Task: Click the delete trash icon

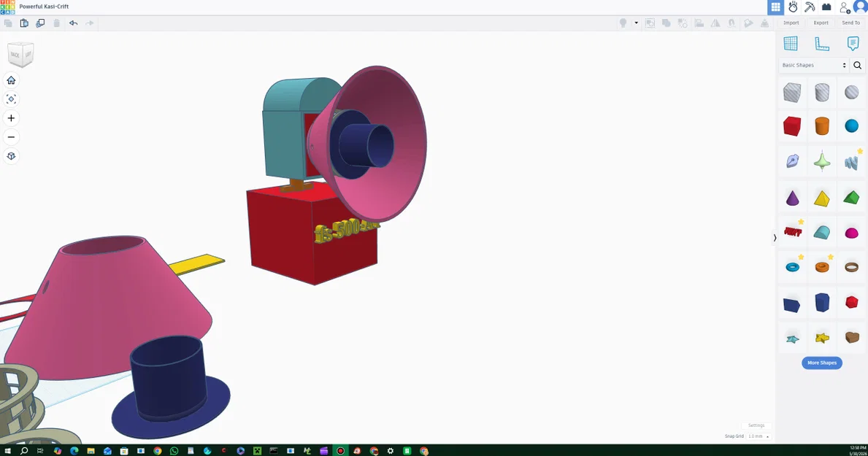Action: click(x=56, y=23)
